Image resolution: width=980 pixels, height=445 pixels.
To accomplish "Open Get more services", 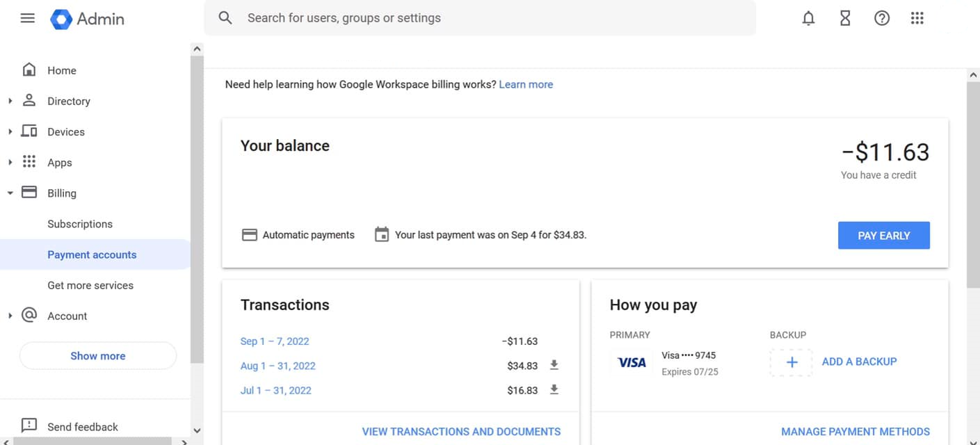I will click(x=90, y=285).
